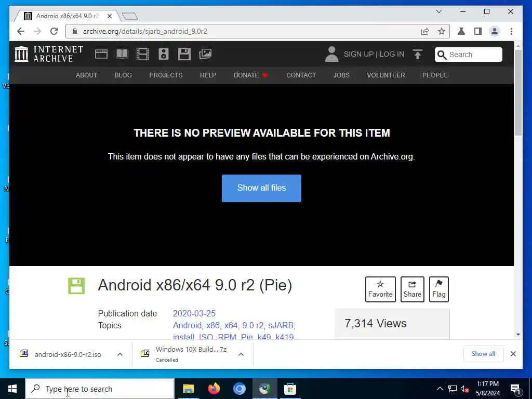Open the JOBS menu item
This screenshot has height=399, width=532.
click(341, 75)
